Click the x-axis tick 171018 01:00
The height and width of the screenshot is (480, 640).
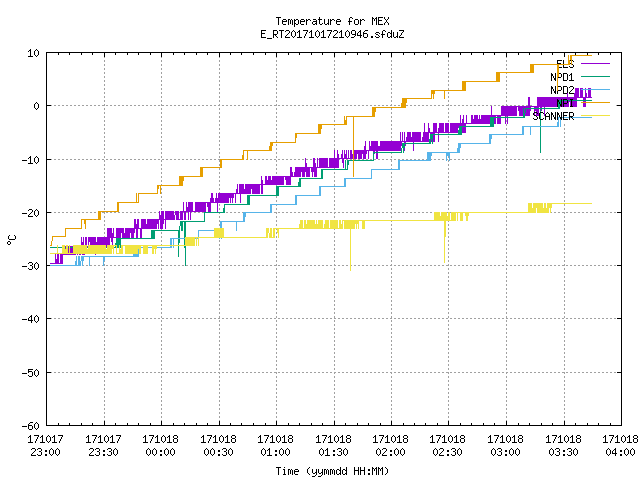click(276, 445)
